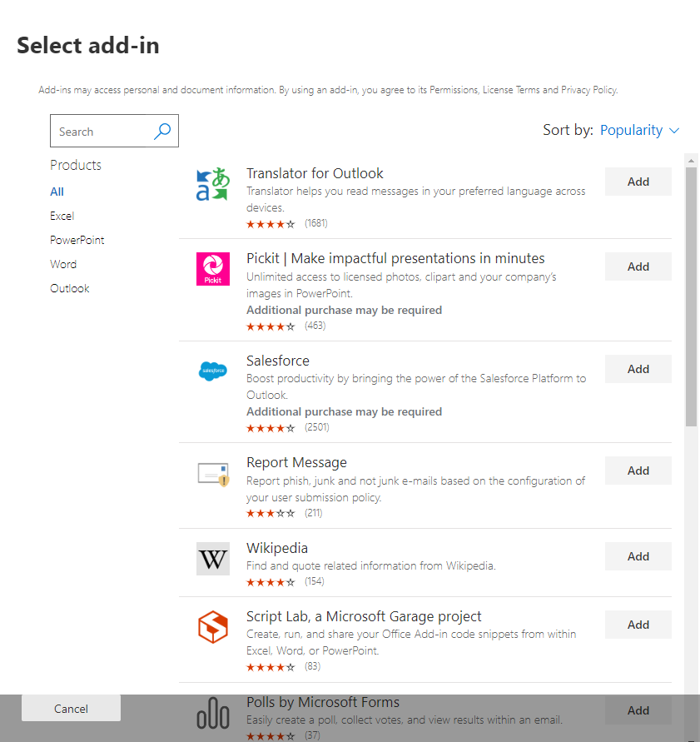Open the Privacy Policy link
This screenshot has width=700, height=742.
pyautogui.click(x=588, y=90)
